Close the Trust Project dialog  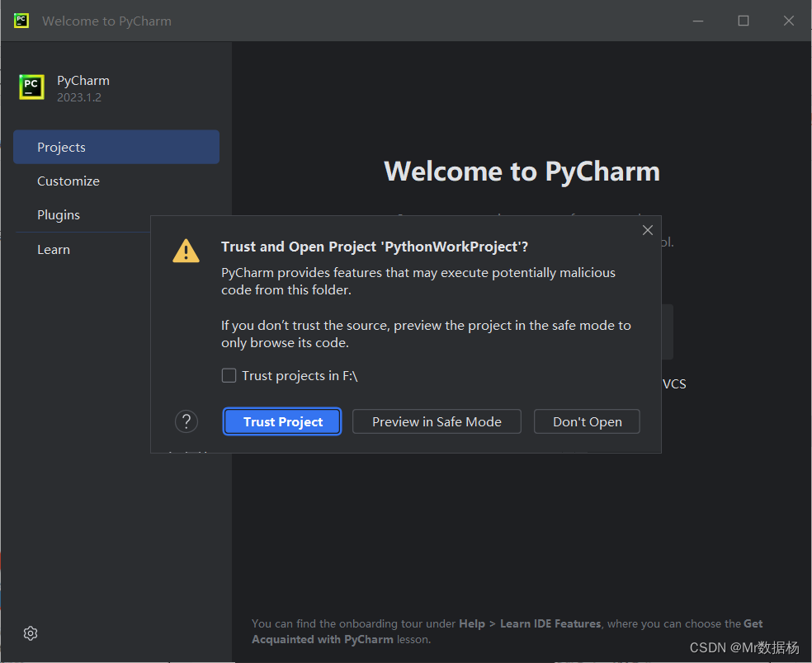[x=647, y=230]
